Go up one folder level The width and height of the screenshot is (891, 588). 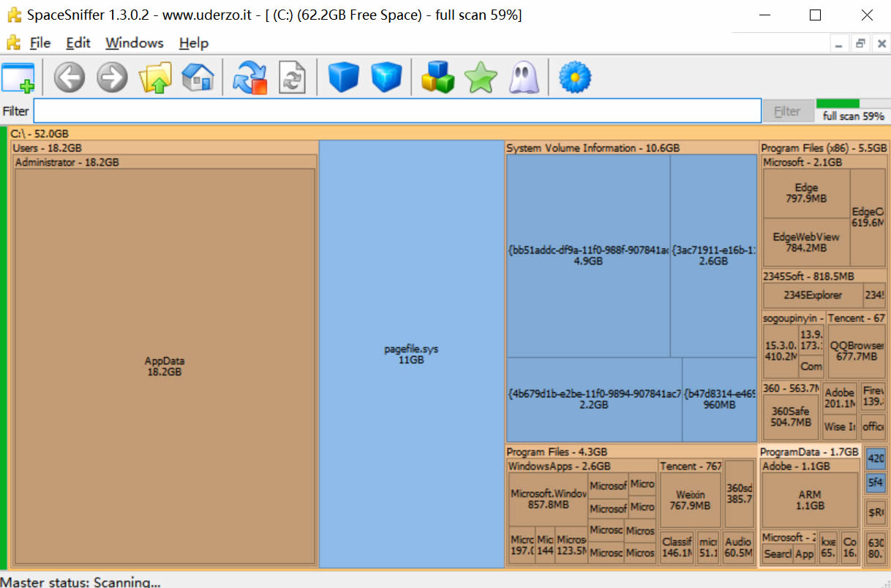click(155, 77)
